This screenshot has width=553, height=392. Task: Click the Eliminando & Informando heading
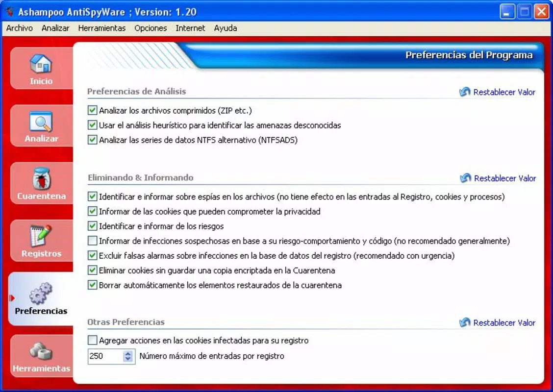[140, 177]
